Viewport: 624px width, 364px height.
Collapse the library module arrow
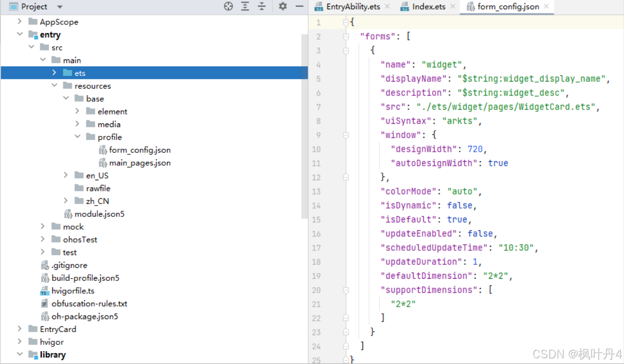(x=20, y=355)
